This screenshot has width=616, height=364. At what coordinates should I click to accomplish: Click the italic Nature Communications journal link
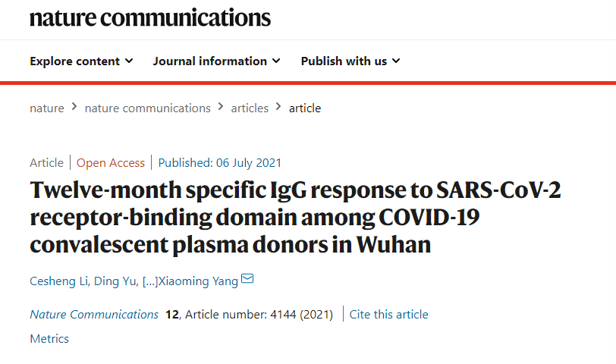tap(94, 315)
